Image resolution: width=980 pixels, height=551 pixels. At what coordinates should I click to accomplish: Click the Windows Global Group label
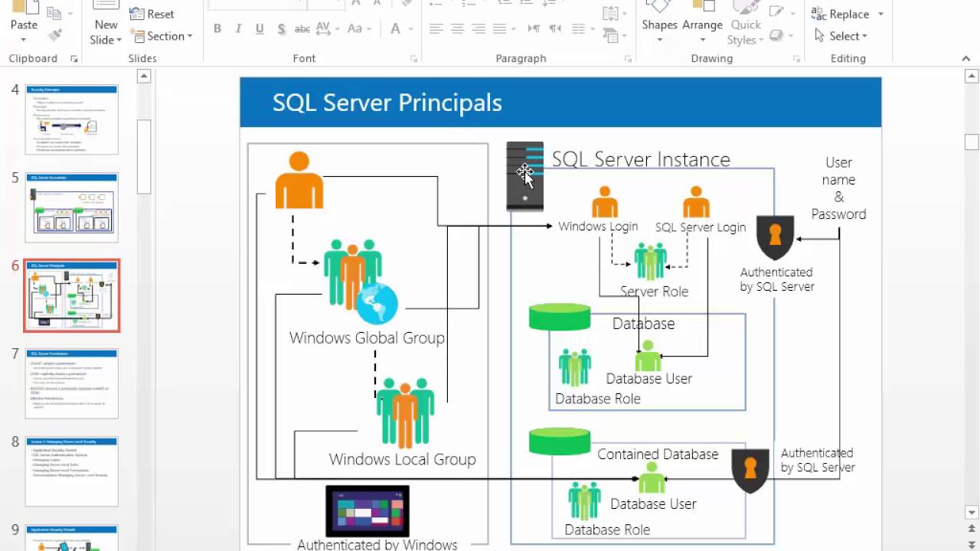(x=367, y=337)
